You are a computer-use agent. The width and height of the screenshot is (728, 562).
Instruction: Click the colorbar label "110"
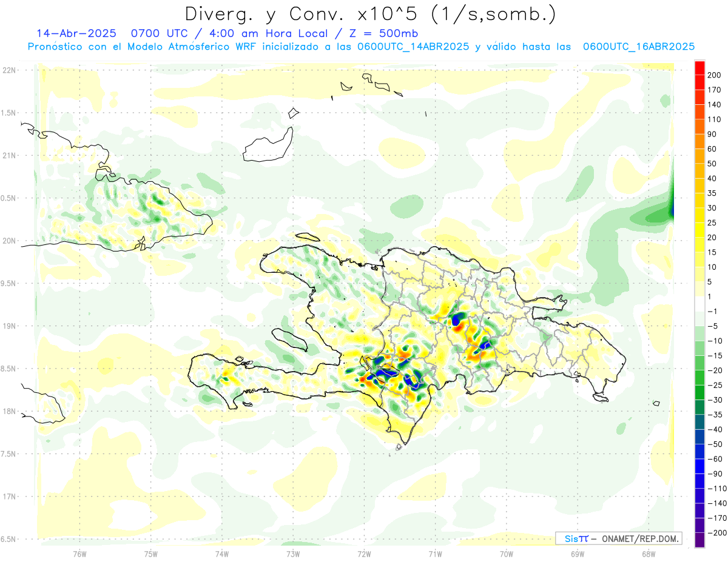715,119
